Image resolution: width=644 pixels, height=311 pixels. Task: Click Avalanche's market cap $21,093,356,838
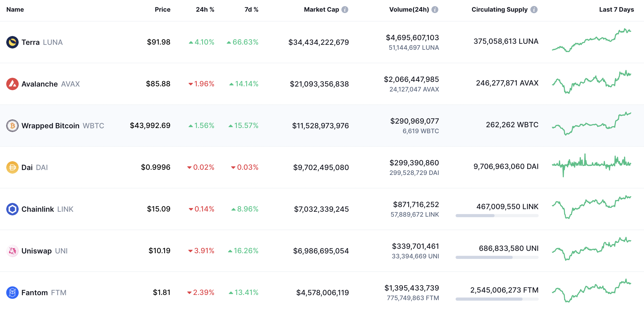tap(319, 84)
